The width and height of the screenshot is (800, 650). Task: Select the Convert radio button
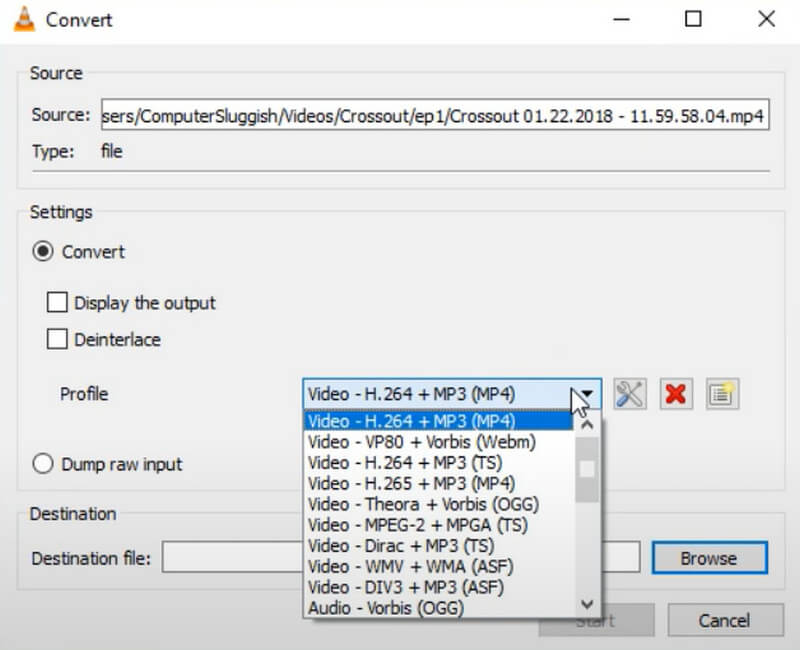tap(43, 252)
